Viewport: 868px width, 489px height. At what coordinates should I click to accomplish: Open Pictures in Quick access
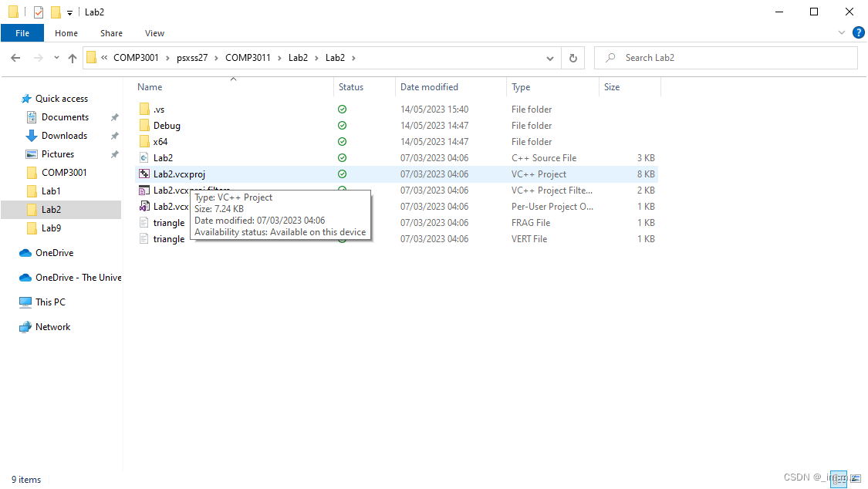[58, 154]
